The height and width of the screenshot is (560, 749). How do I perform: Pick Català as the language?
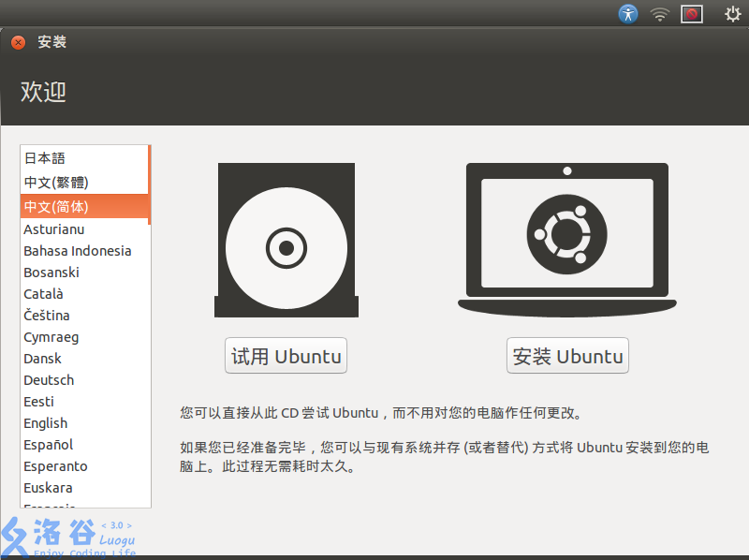[x=84, y=294]
